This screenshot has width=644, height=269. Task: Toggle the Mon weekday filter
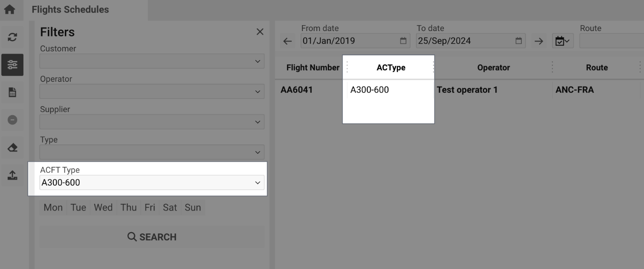52,207
